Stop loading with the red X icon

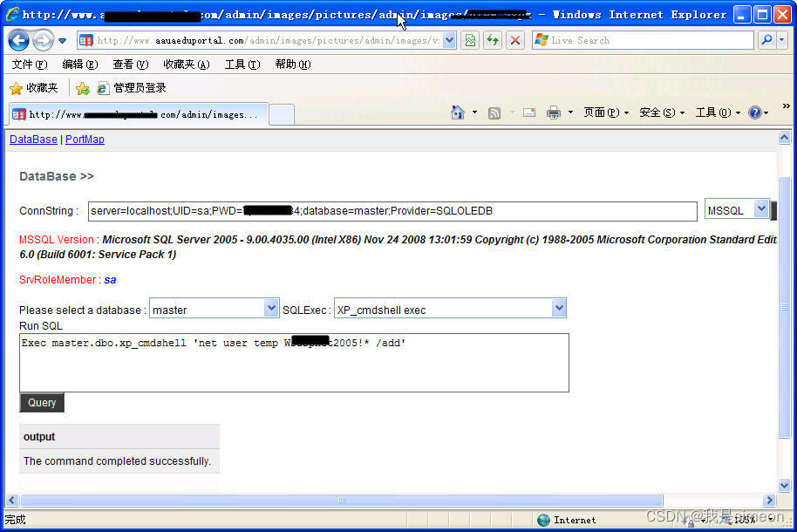[x=514, y=40]
